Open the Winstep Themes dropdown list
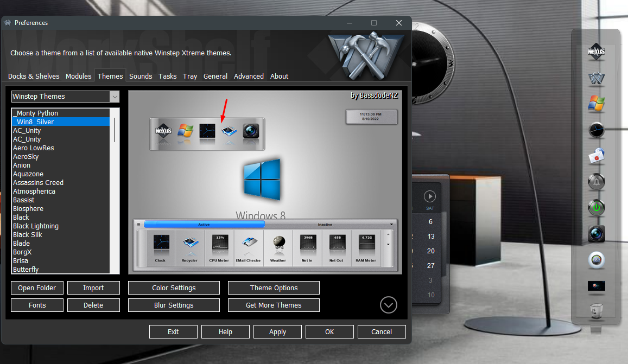Image resolution: width=628 pixels, height=364 pixels. pyautogui.click(x=65, y=97)
